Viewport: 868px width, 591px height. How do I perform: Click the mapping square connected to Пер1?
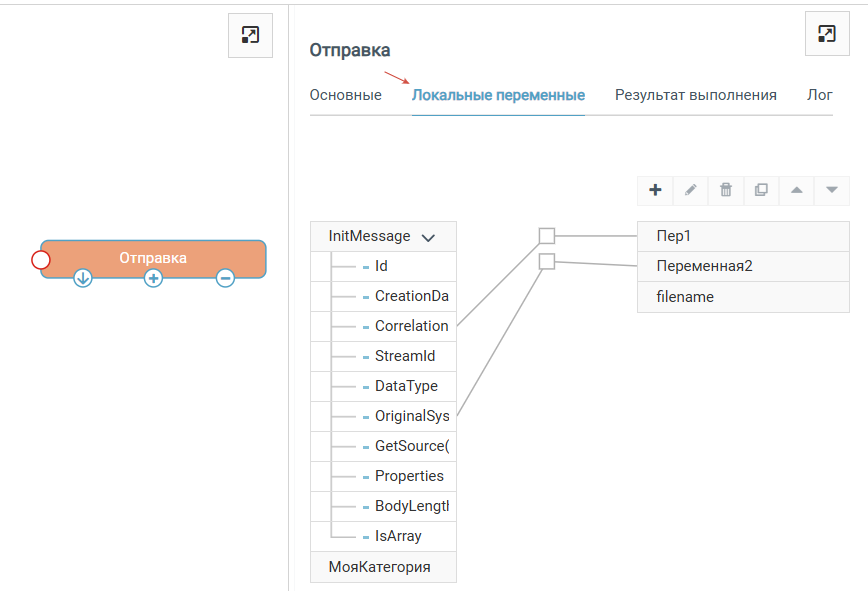pyautogui.click(x=547, y=236)
